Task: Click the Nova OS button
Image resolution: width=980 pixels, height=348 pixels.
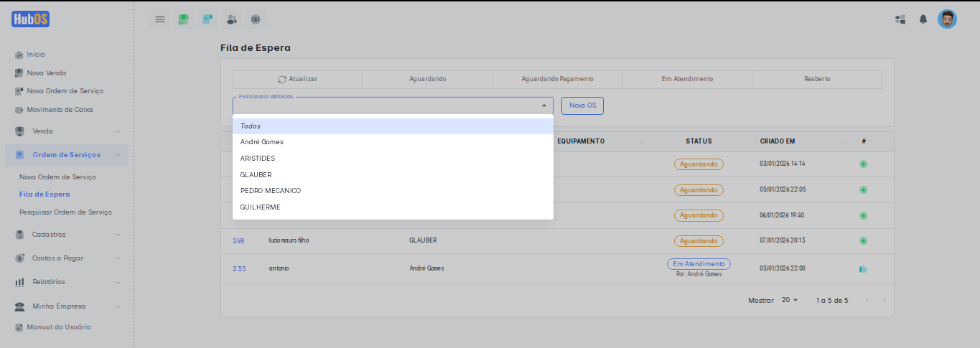Action: pyautogui.click(x=582, y=105)
